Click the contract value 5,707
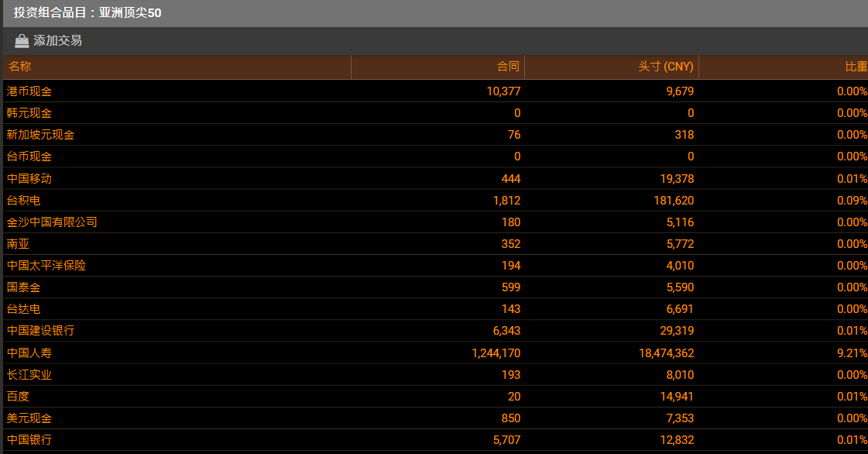Viewport: 868px width, 454px height. coord(507,439)
